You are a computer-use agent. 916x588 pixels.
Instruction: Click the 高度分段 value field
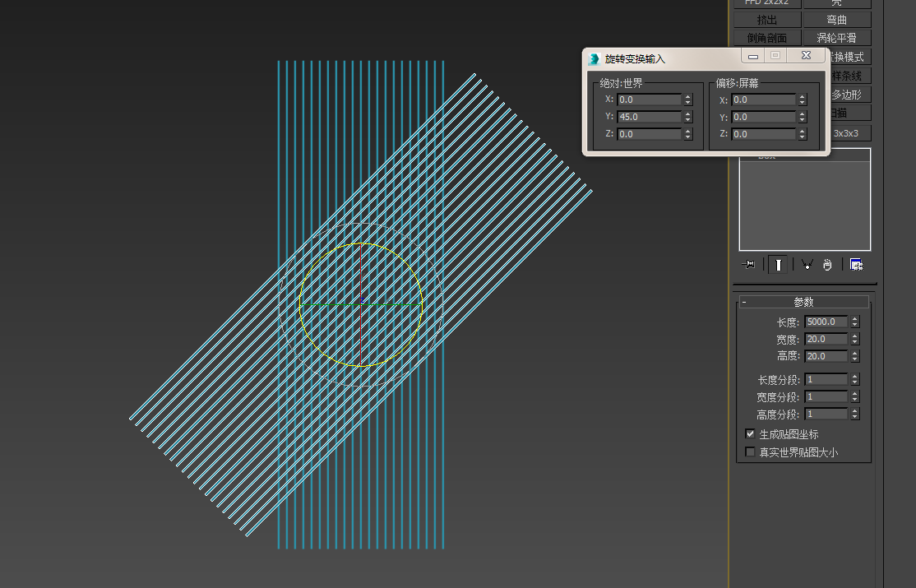pos(826,414)
